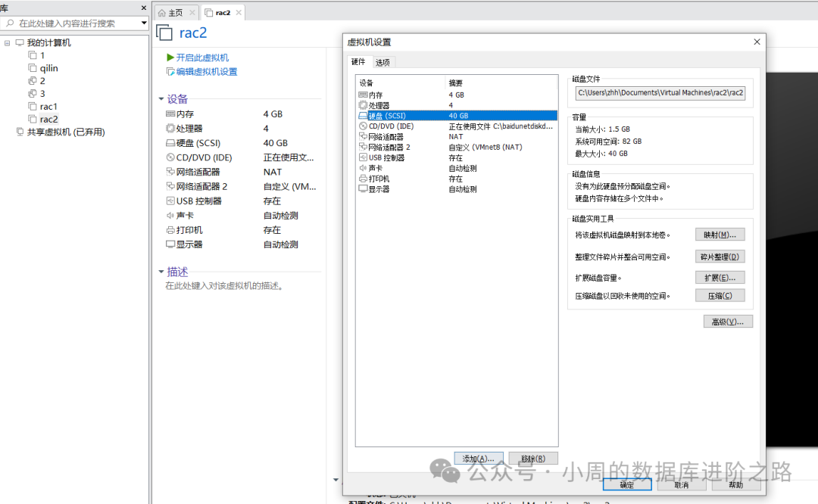818x504 pixels.
Task: Select rac2 in library tree
Action: pos(48,119)
